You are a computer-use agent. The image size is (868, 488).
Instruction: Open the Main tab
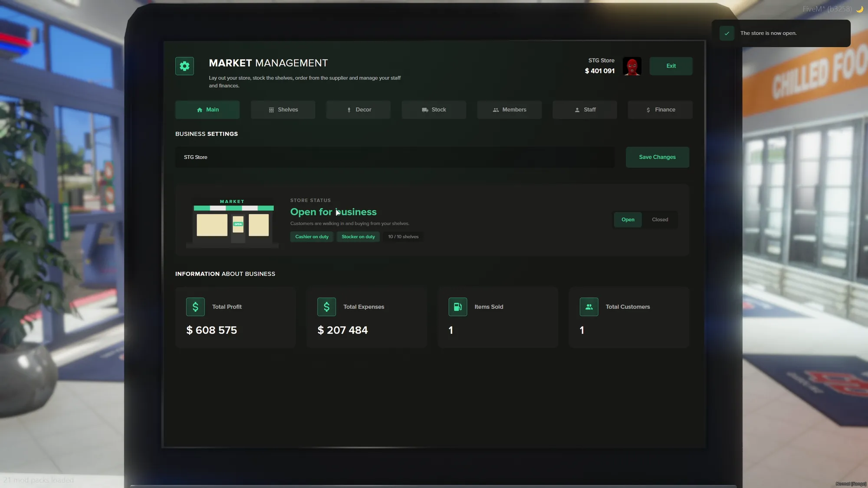(x=207, y=110)
